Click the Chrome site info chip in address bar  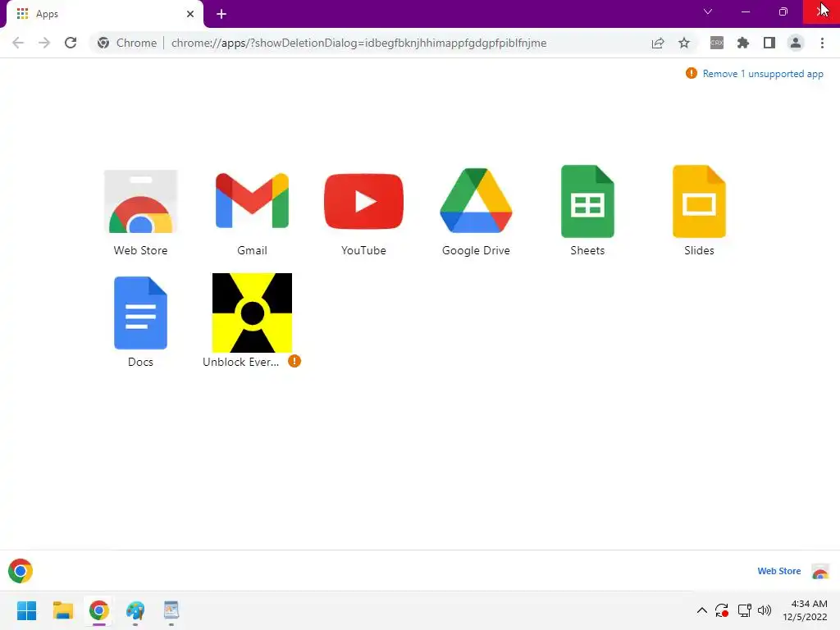click(127, 43)
